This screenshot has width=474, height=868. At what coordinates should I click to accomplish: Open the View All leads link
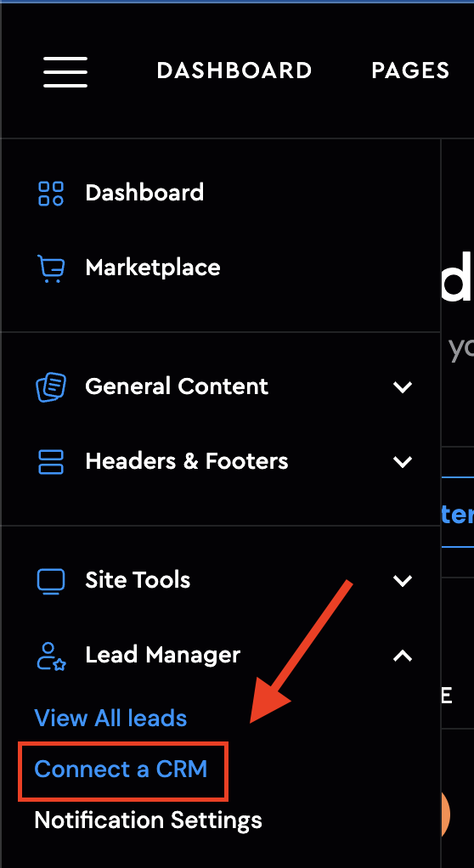(110, 719)
